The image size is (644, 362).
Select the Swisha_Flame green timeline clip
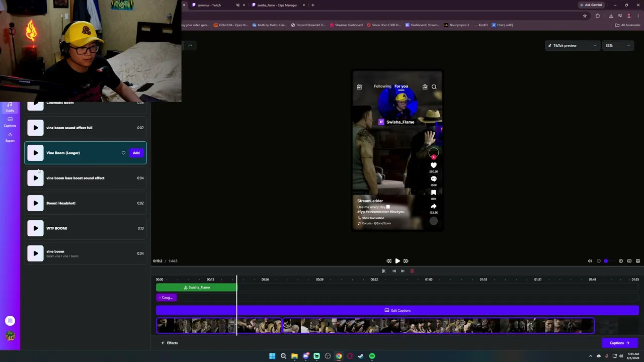(x=196, y=288)
